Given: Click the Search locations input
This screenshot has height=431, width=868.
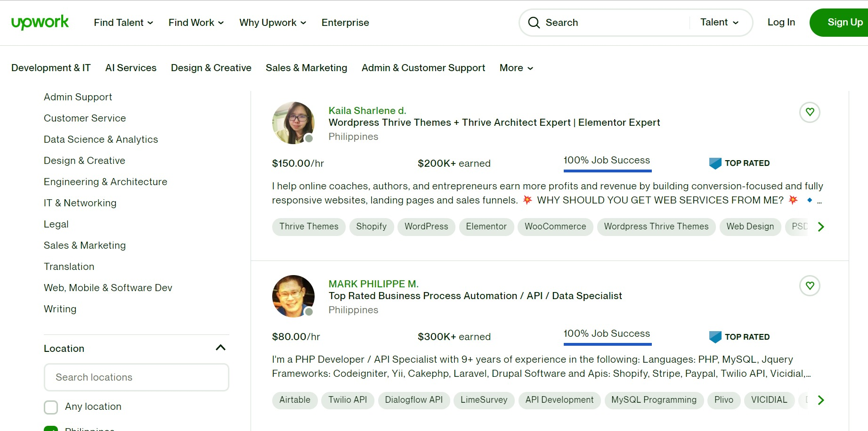Looking at the screenshot, I should [137, 377].
